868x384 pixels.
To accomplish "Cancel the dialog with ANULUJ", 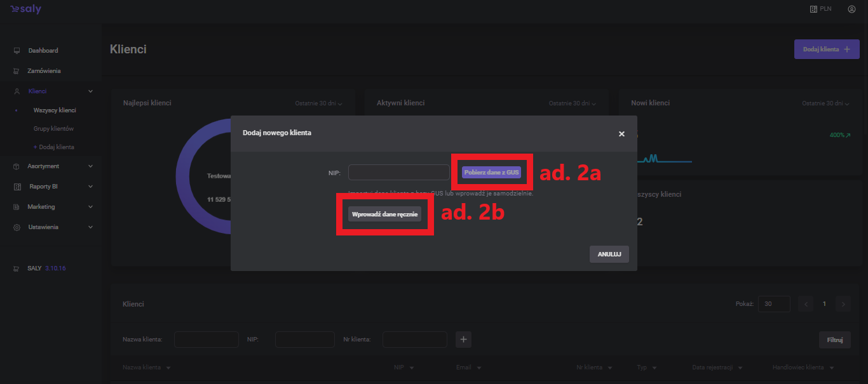I will pos(609,254).
